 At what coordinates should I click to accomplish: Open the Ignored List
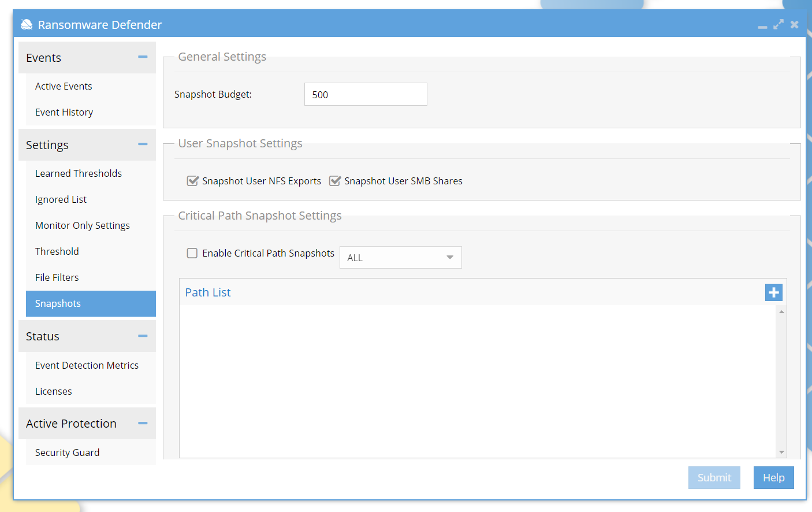(x=91, y=199)
